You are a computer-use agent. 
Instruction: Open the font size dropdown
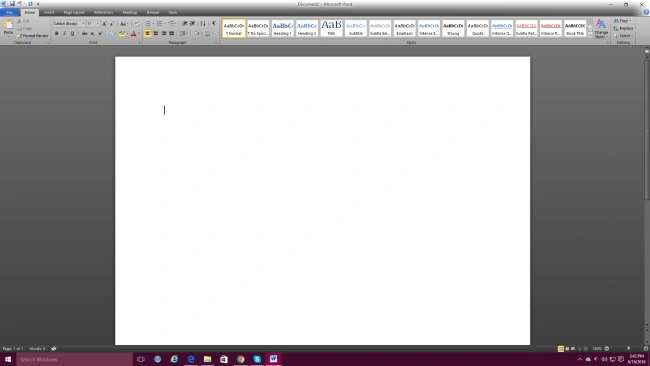click(x=98, y=24)
